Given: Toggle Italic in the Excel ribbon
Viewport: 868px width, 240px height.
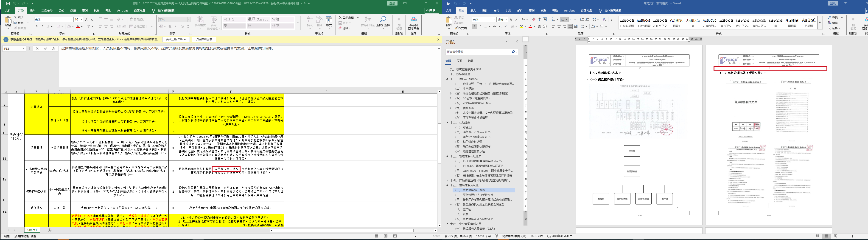Looking at the screenshot, I should tap(42, 26).
